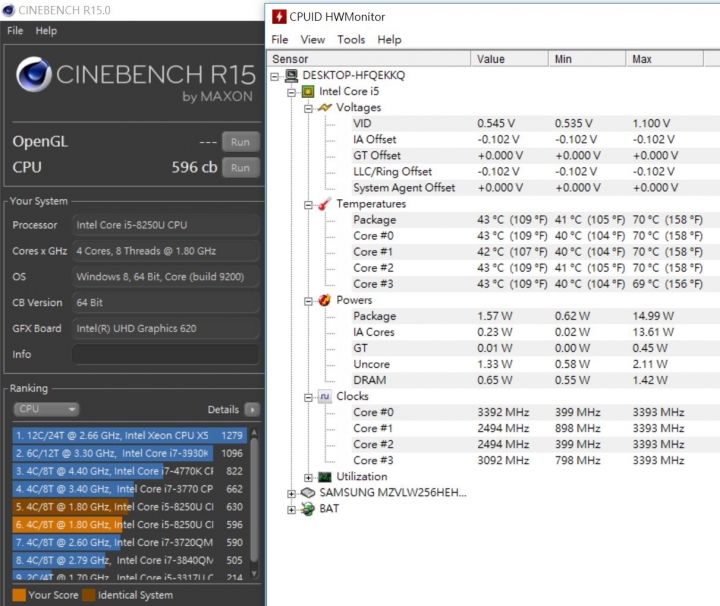Collapse the Intel Core i5 node
Screen dimensions: 720x606
pos(291,92)
